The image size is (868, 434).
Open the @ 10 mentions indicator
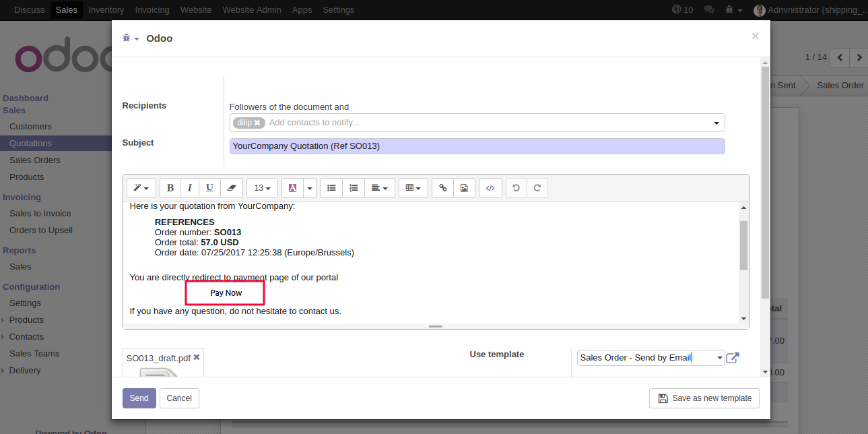[x=682, y=10]
